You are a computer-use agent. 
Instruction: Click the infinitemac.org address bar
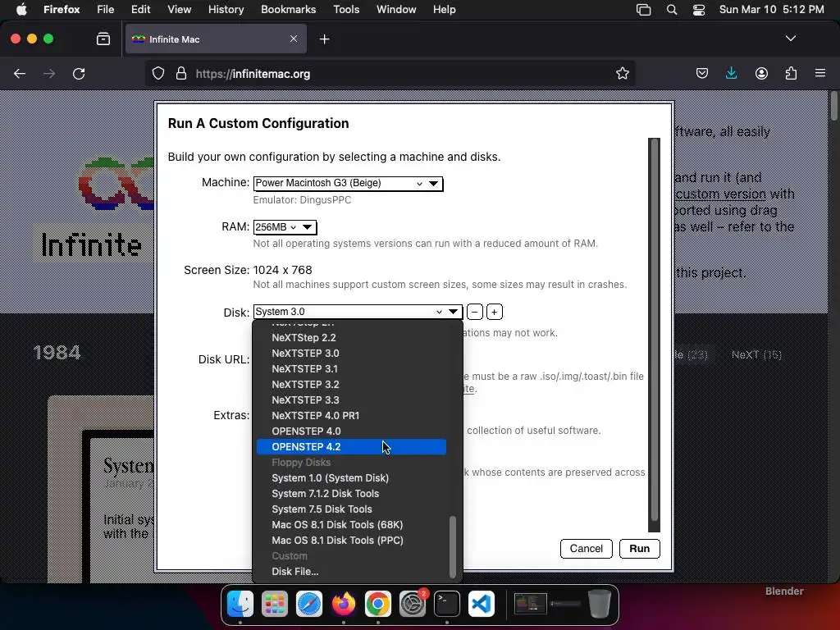coord(391,73)
